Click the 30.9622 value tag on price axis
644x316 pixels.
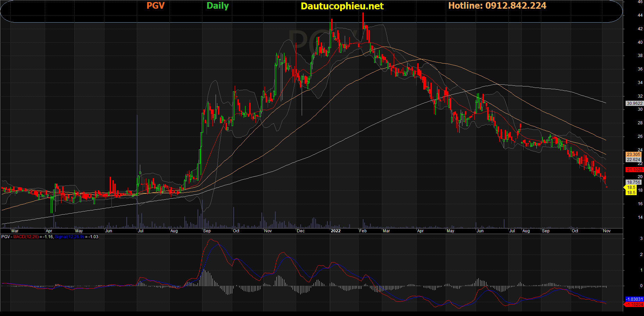pos(634,103)
